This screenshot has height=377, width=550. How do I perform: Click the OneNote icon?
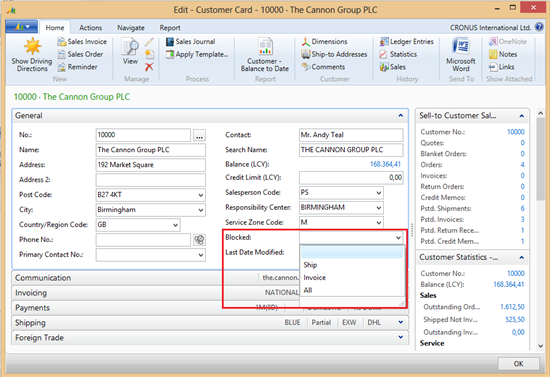coord(493,42)
